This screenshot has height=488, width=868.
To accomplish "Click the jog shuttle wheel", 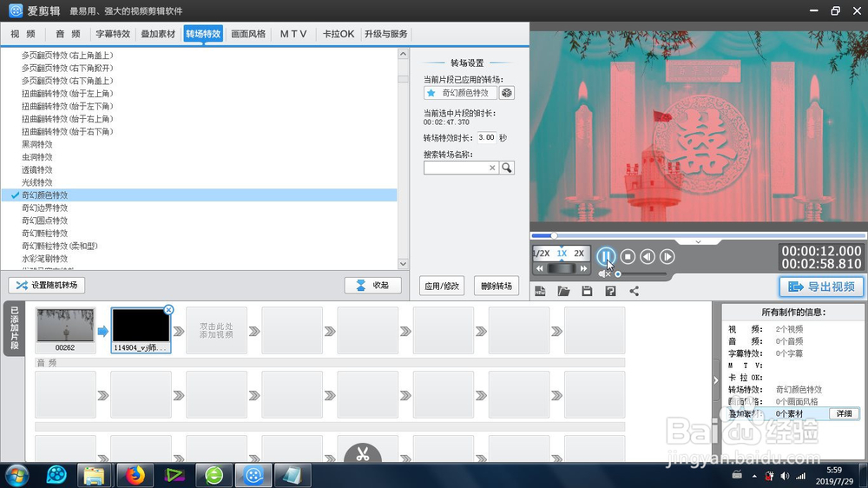I will click(x=562, y=268).
